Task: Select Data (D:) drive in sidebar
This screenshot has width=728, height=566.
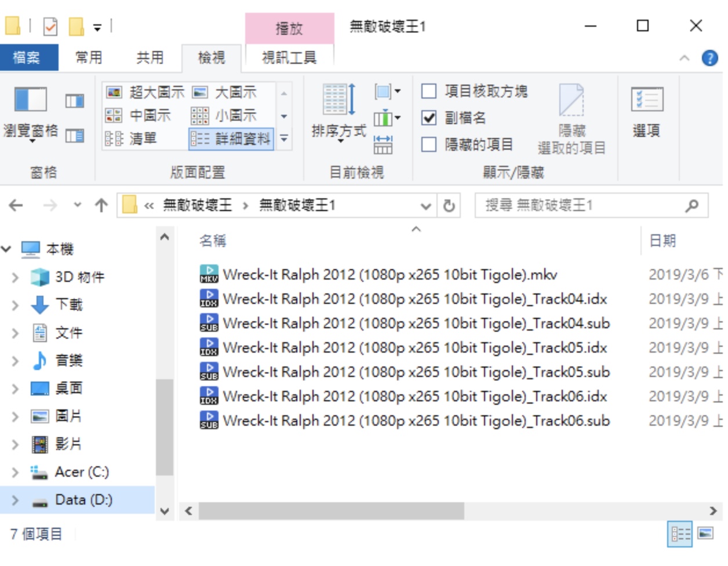Action: pos(77,500)
